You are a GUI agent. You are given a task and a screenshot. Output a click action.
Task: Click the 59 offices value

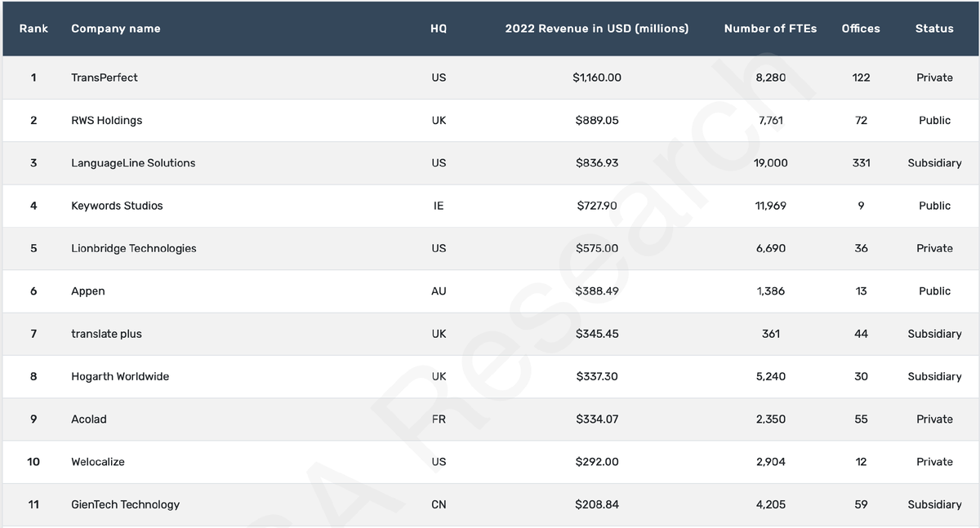pos(861,504)
